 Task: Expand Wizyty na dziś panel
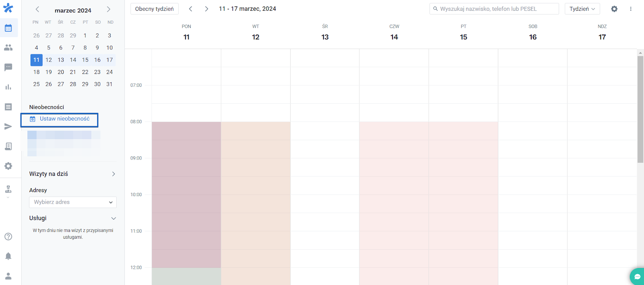[x=114, y=174]
